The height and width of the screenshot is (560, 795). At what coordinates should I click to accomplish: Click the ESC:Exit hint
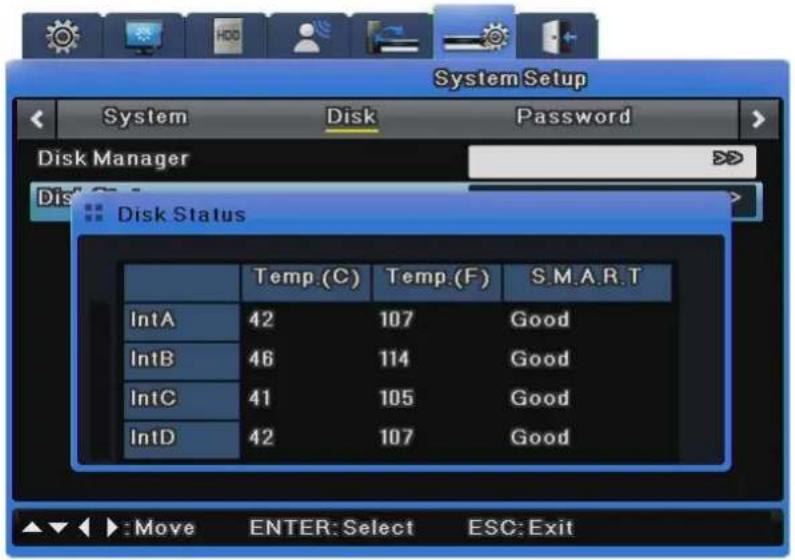coord(521,528)
